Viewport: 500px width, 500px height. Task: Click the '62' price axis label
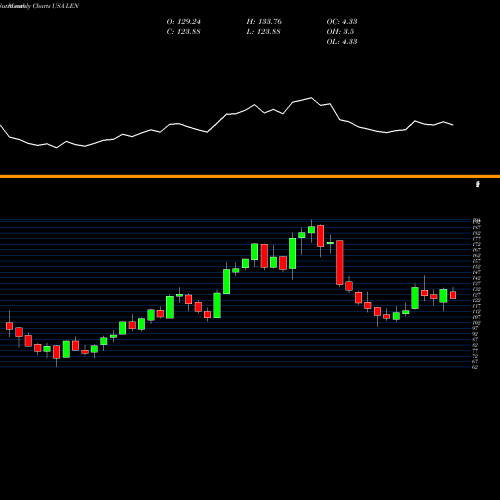tap(475, 367)
